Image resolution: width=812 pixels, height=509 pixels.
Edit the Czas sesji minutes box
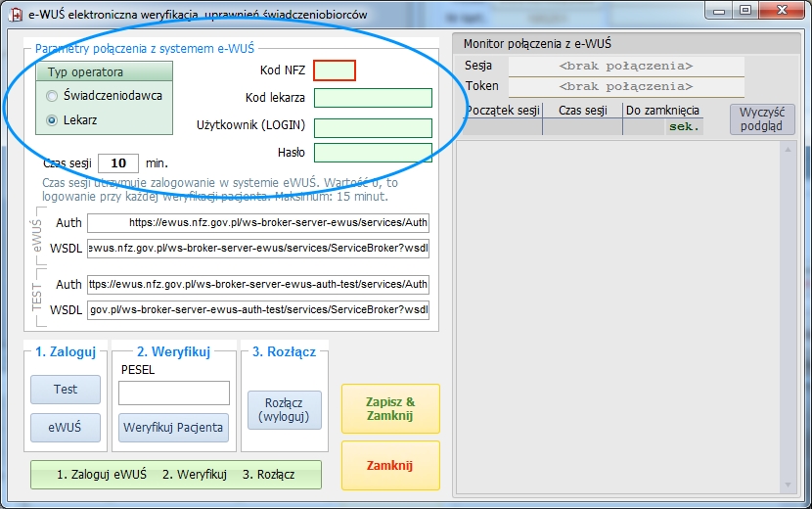point(118,162)
